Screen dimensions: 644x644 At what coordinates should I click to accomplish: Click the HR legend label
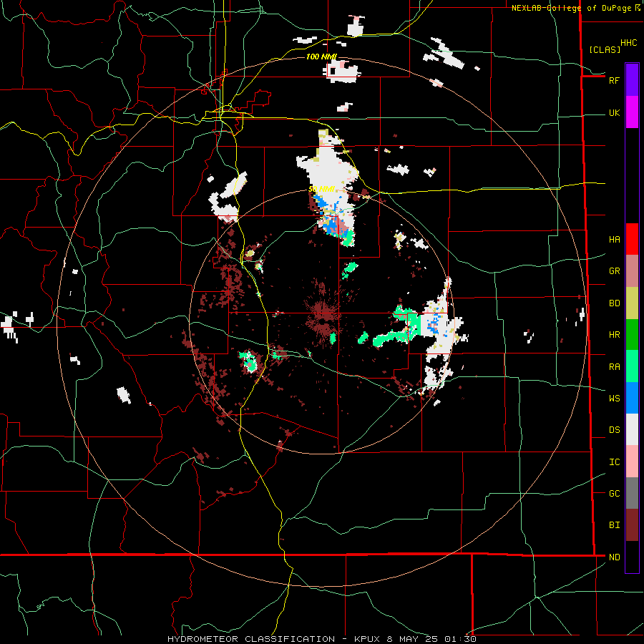click(614, 335)
